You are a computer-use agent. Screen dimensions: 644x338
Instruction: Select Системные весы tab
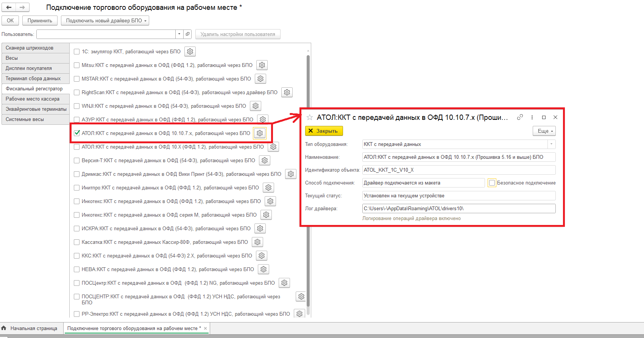coord(35,119)
